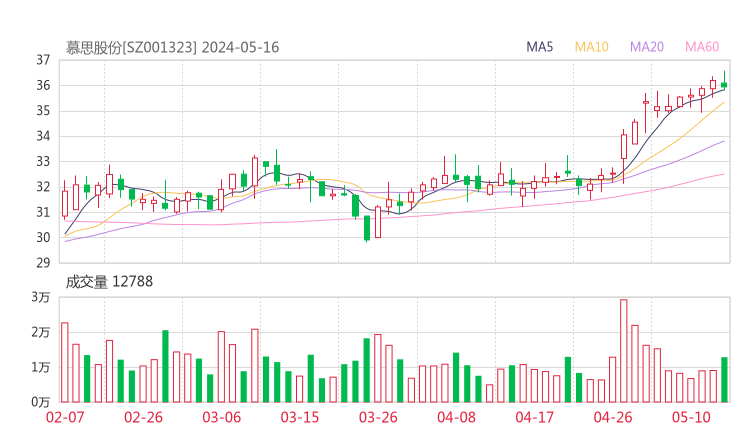This screenshot has height=440, width=740.
Task: Click the price axis label 29
Action: (x=43, y=263)
